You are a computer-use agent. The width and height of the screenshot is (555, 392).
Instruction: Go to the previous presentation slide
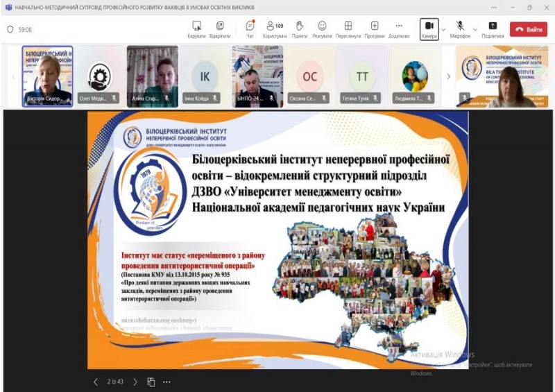pos(96,382)
